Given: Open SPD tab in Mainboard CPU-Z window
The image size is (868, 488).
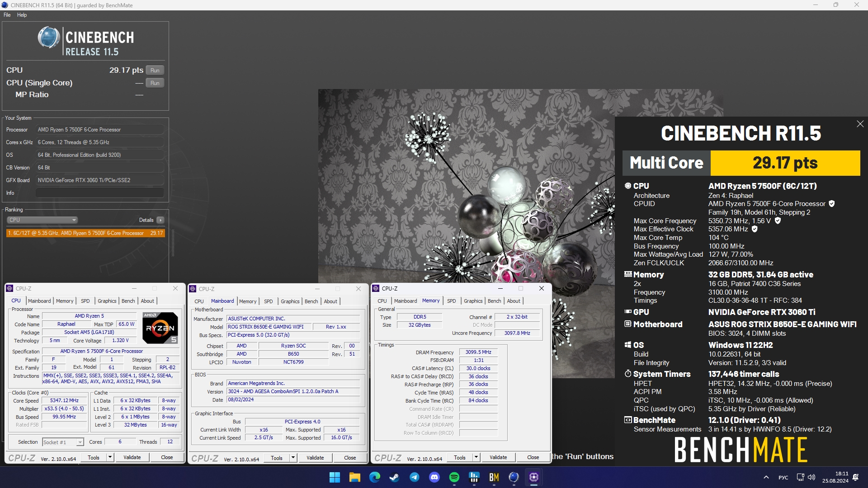Looking at the screenshot, I should pos(269,301).
